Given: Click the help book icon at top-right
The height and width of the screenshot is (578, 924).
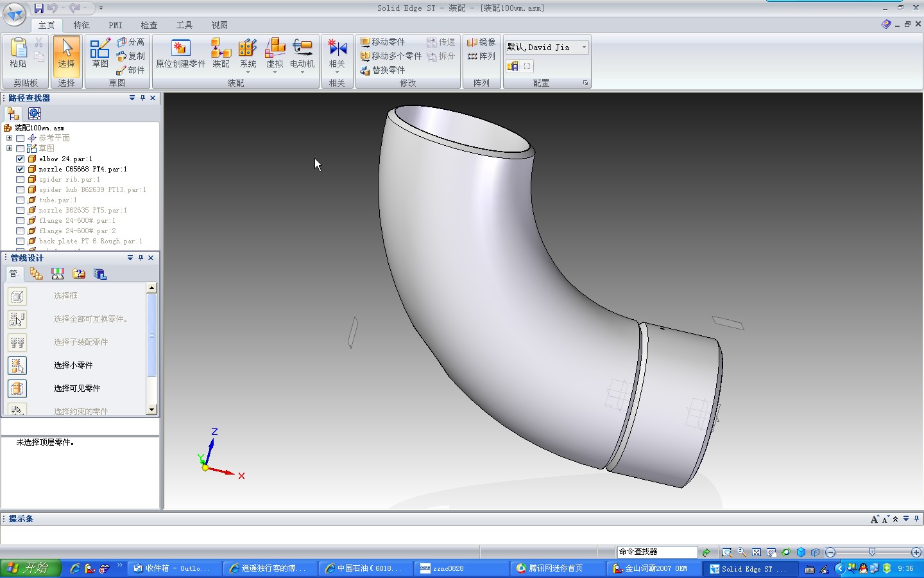Looking at the screenshot, I should (x=886, y=24).
